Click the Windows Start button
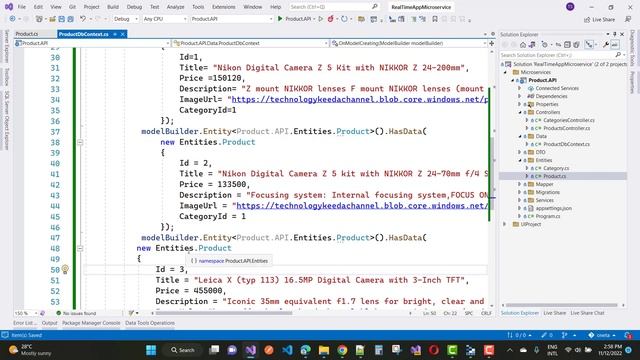 click(151, 350)
